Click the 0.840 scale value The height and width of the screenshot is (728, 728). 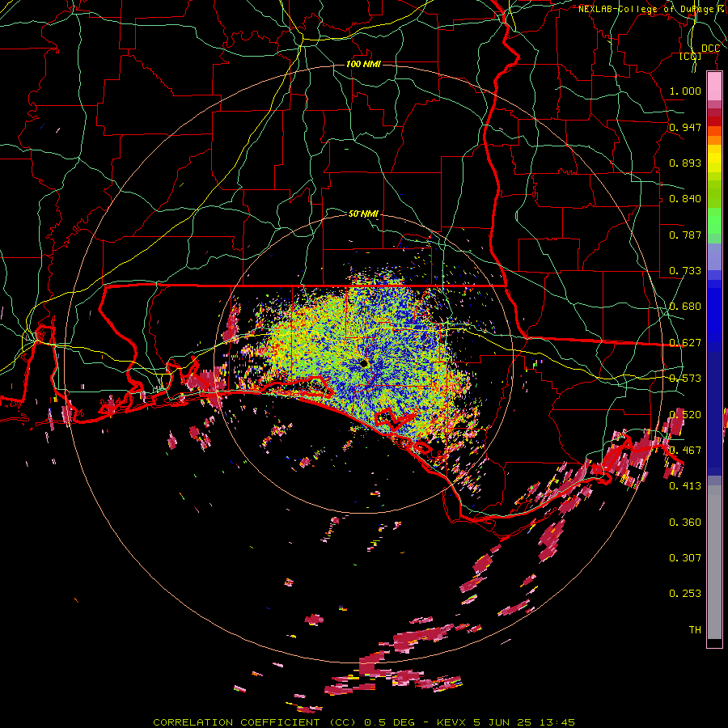(685, 199)
